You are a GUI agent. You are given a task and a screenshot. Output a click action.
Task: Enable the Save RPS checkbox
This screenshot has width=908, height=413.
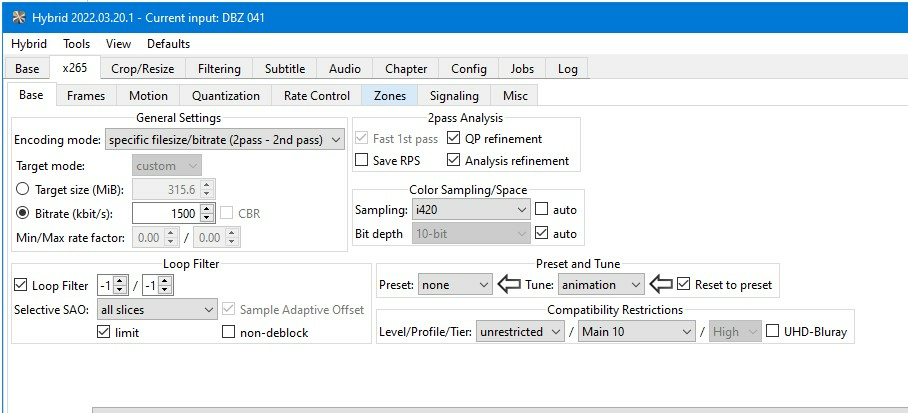click(362, 160)
